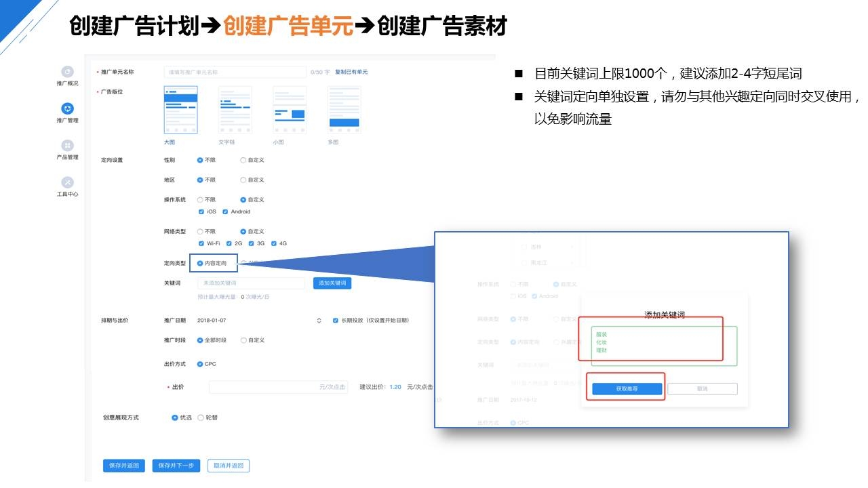The image size is (868, 488).
Task: Open the 工具中心 sidebar icon
Action: (x=67, y=182)
